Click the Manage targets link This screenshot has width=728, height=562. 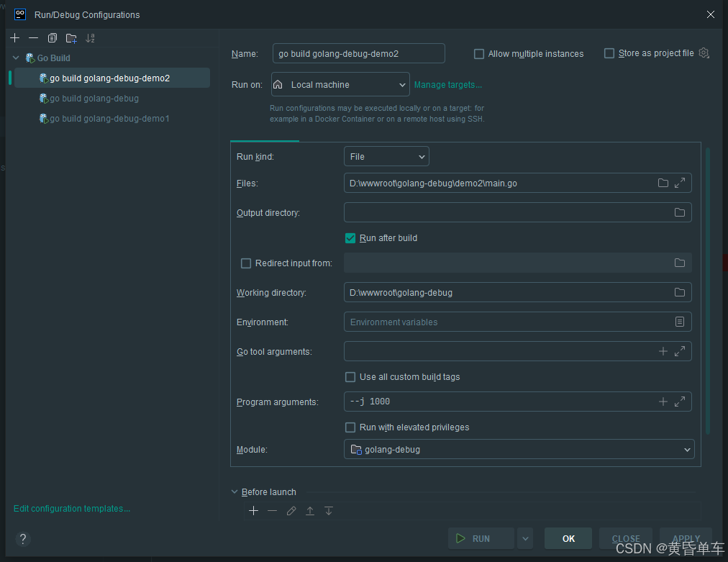(x=447, y=85)
